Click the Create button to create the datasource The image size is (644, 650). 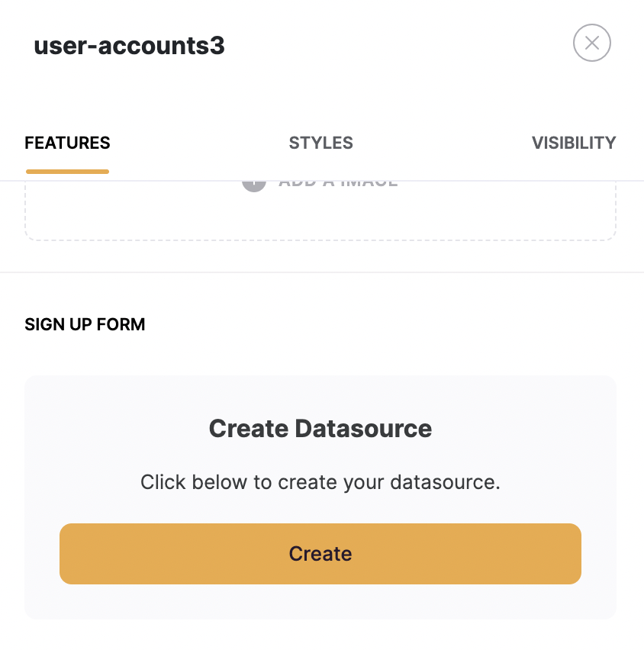point(320,554)
